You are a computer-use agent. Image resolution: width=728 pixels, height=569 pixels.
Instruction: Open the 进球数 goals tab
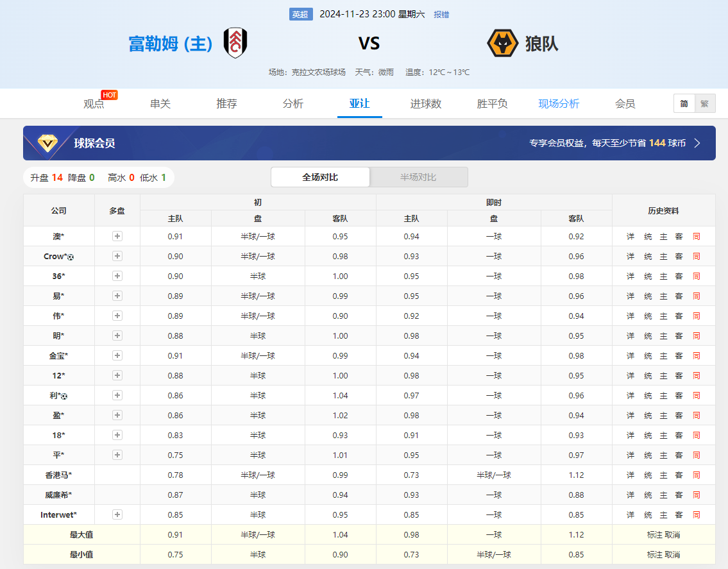click(426, 104)
